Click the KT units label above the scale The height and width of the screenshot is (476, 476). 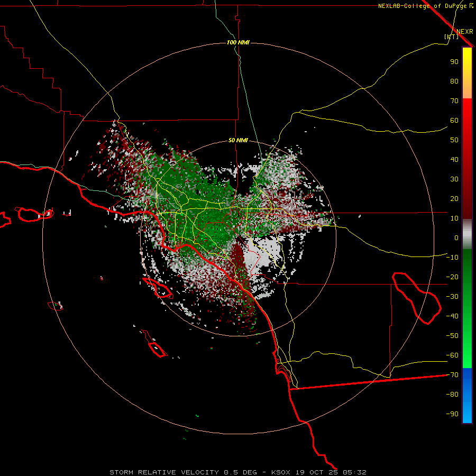pyautogui.click(x=452, y=36)
